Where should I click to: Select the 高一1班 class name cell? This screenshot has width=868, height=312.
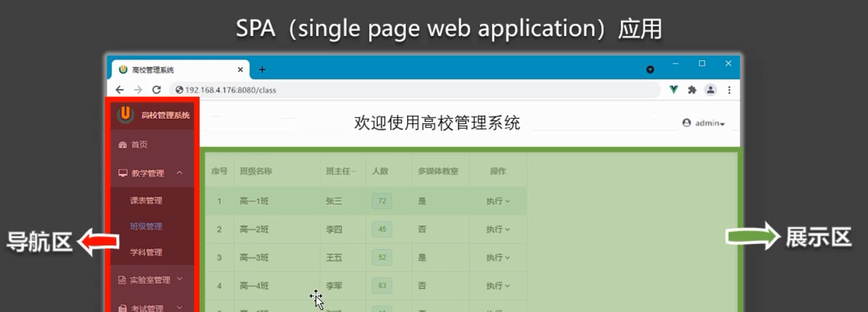point(254,201)
